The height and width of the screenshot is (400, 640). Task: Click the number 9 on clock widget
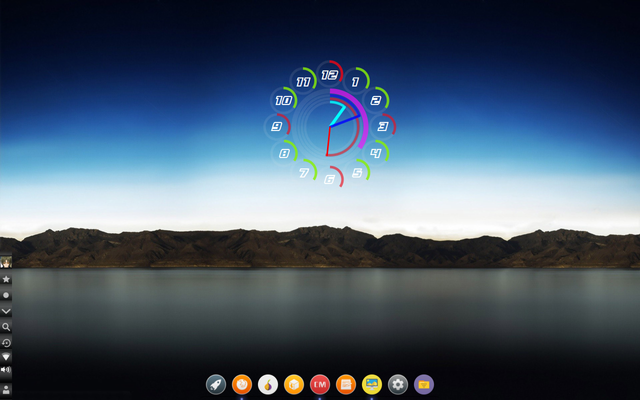click(x=276, y=126)
